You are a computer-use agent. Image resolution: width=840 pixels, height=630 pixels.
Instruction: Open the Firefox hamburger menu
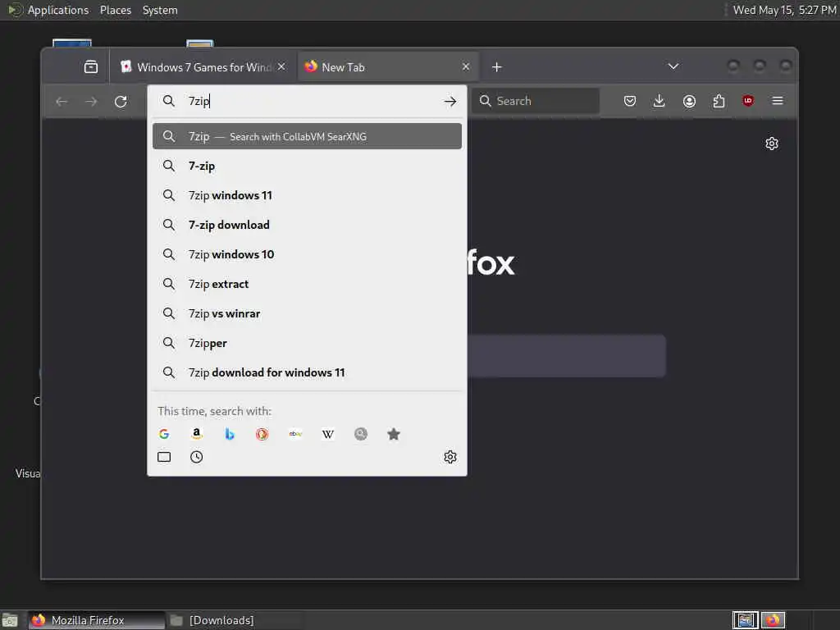[x=778, y=101]
